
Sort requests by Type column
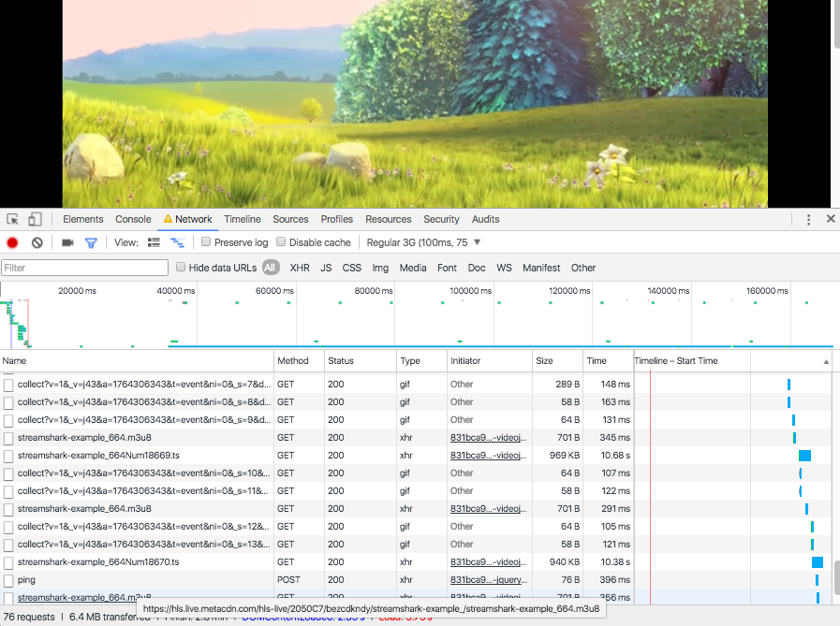coord(421,361)
